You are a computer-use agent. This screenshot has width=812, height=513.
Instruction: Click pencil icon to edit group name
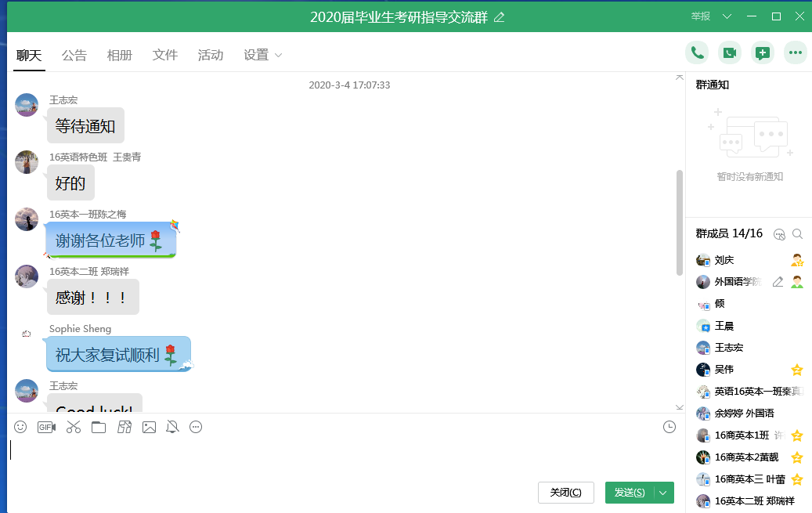click(x=500, y=16)
